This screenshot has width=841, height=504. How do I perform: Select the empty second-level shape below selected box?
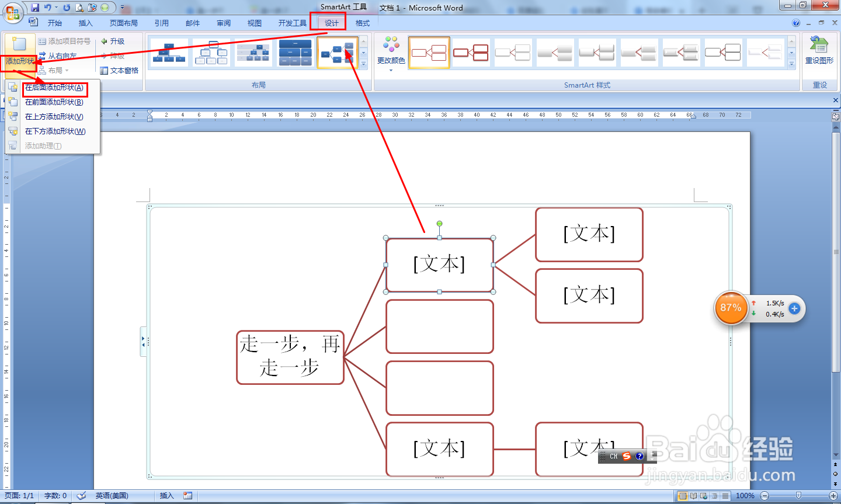440,326
